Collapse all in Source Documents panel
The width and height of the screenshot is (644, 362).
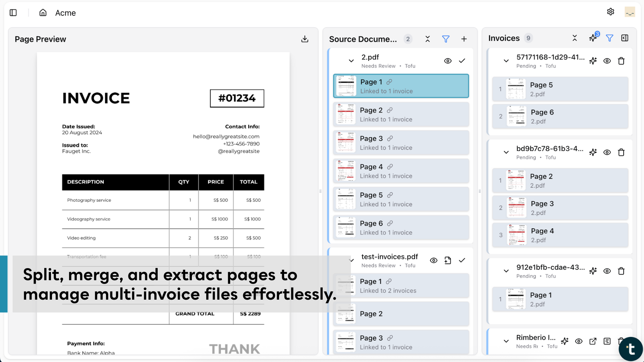click(428, 39)
